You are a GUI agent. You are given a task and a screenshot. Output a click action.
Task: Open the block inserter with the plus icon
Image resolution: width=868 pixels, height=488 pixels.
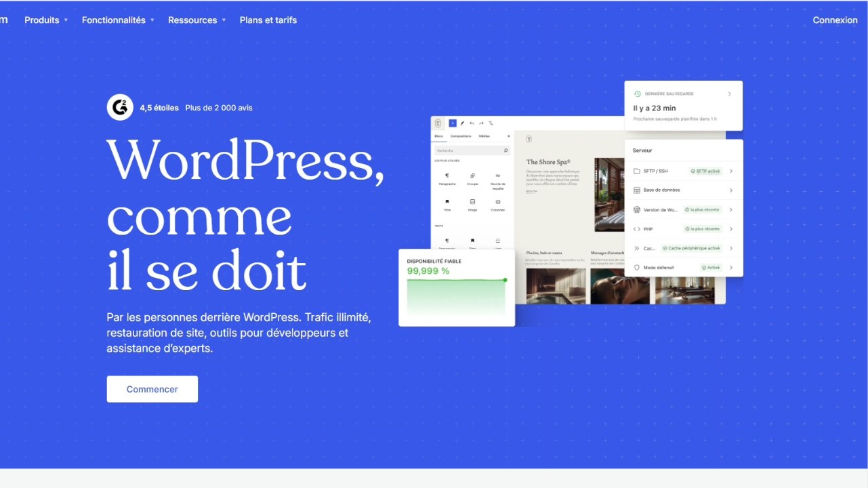click(452, 123)
